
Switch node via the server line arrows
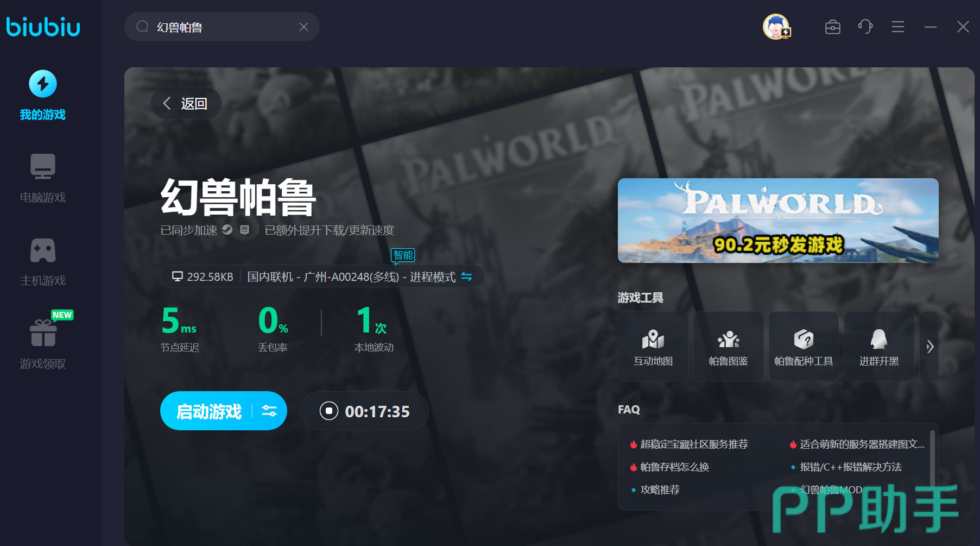(466, 277)
